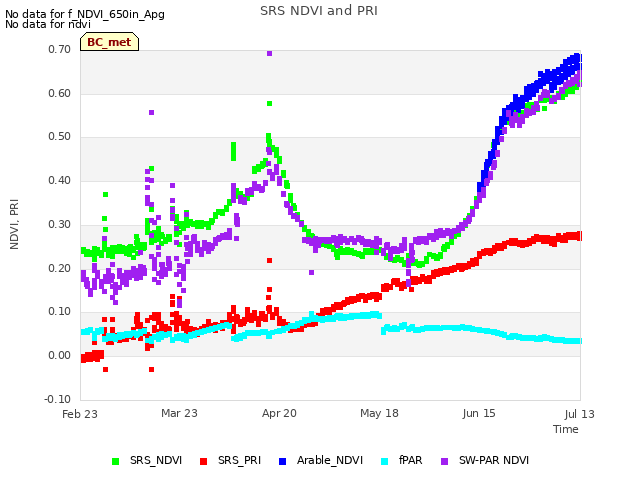Click the 0.10 y-axis tick label
The image size is (640, 480).
tap(60, 311)
